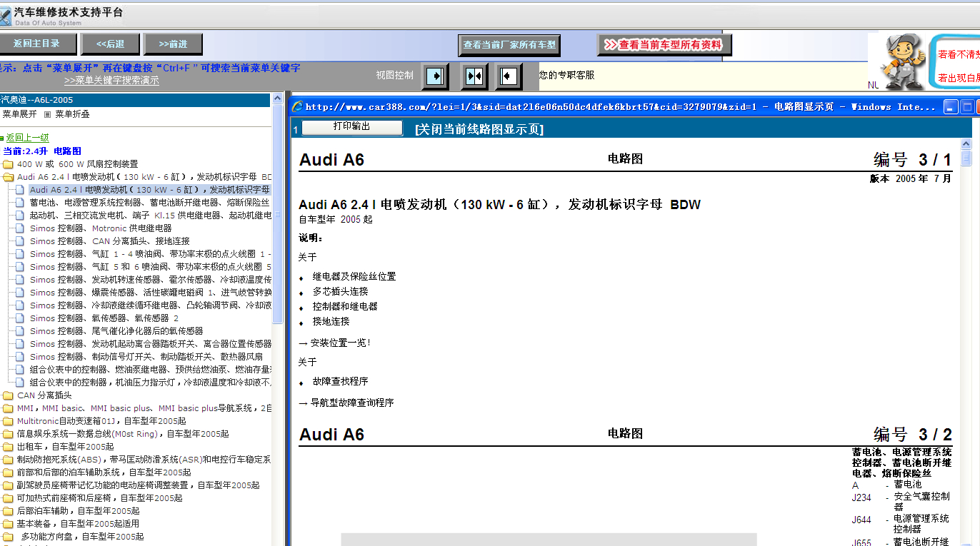This screenshot has width=980, height=546.
Task: Click Internet Explorer icon in popup title bar
Action: (x=298, y=107)
